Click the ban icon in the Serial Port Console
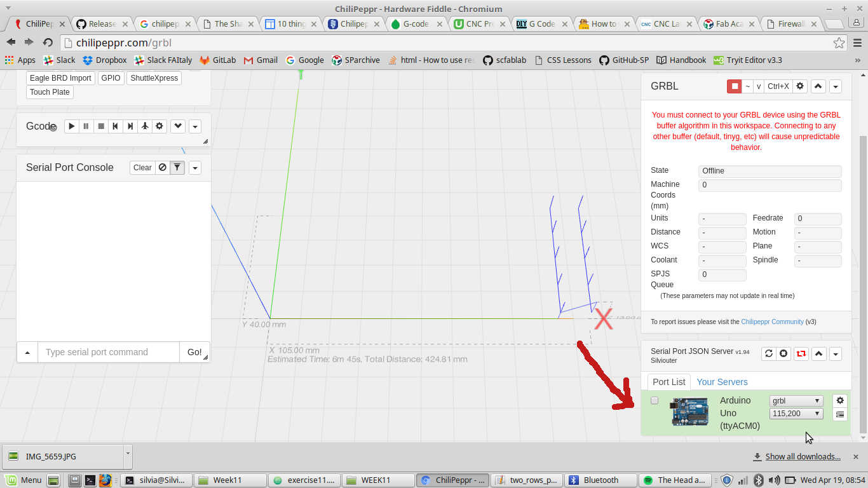 coord(163,168)
